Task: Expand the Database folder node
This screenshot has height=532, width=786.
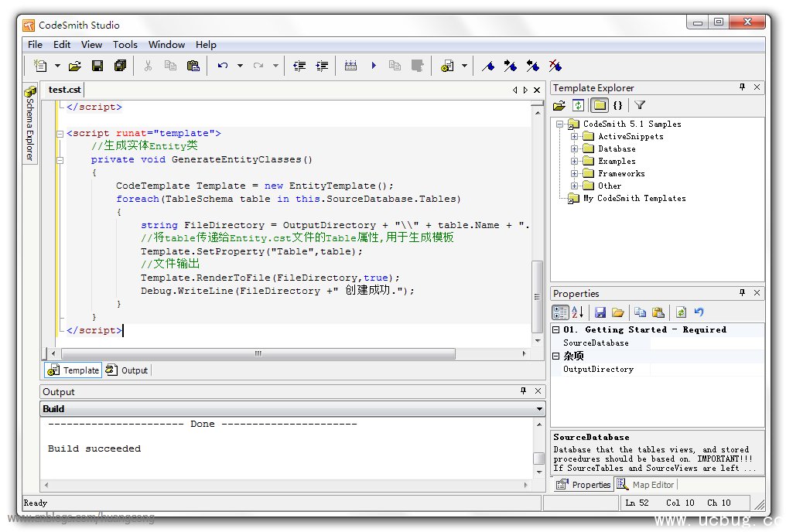Action: (x=575, y=148)
